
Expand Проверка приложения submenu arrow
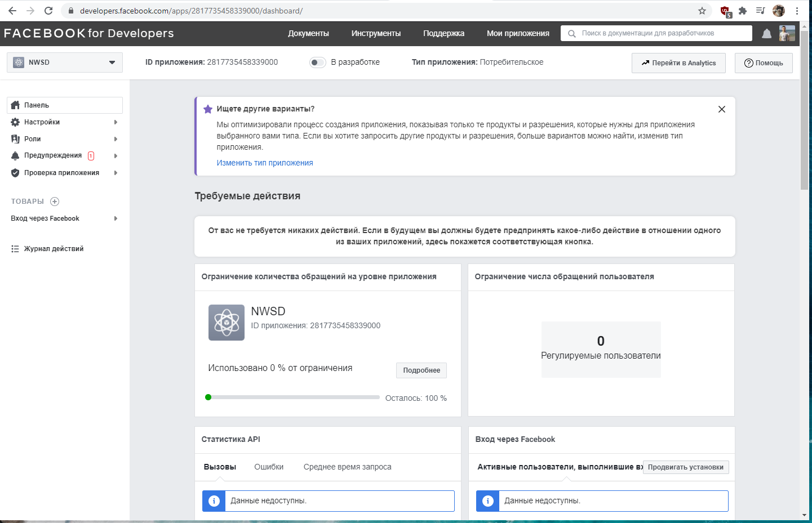point(116,173)
